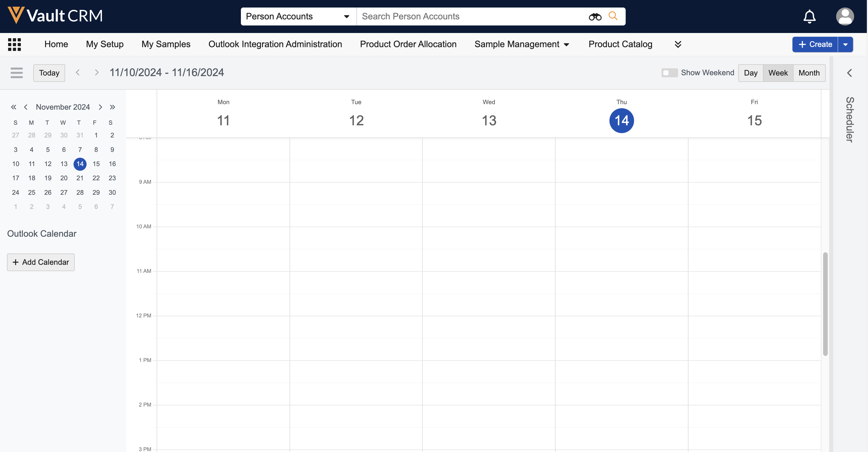Click the binoculars advanced search icon
The width and height of the screenshot is (868, 452).
595,16
